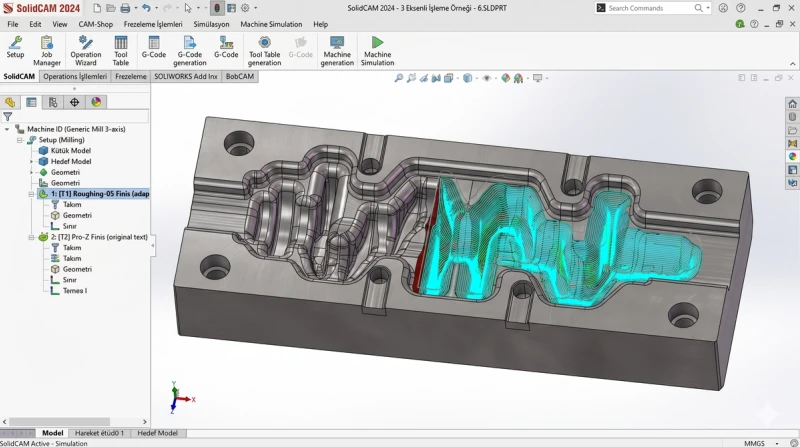Click the New document icon in title bar
This screenshot has height=447, width=800.
(97, 8)
